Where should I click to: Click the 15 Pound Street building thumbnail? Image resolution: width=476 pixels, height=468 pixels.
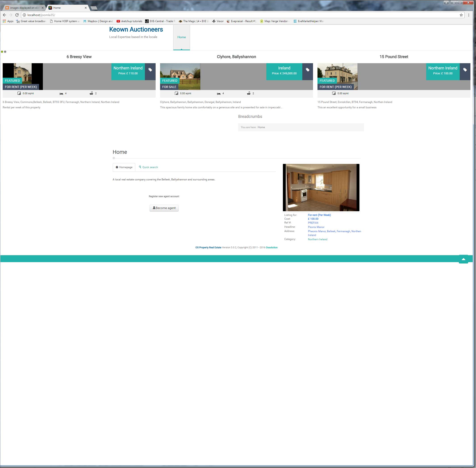[x=337, y=76]
